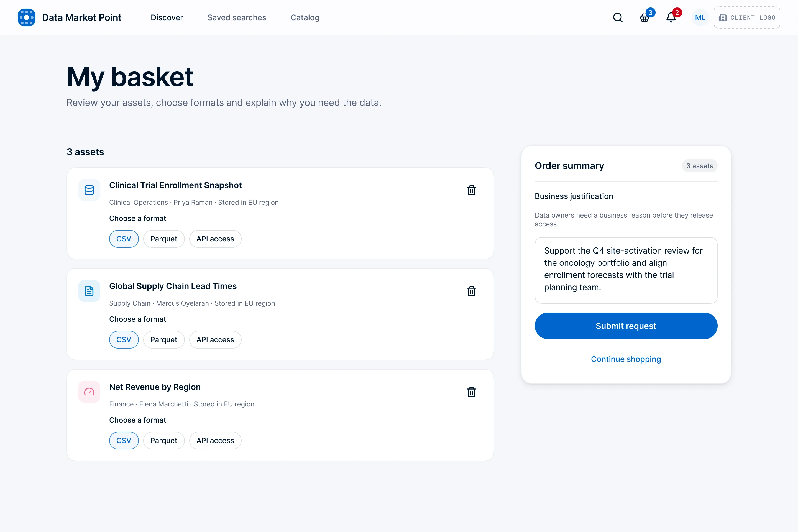This screenshot has height=532, width=798.
Task: Click the Continue shopping link
Action: (626, 359)
